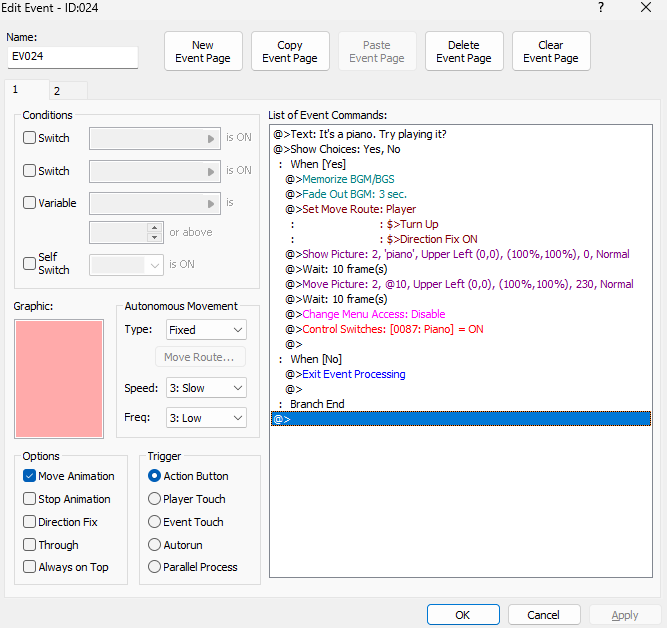Viewport: 667px width, 628px height.
Task: Clear the event page contents
Action: [x=551, y=51]
